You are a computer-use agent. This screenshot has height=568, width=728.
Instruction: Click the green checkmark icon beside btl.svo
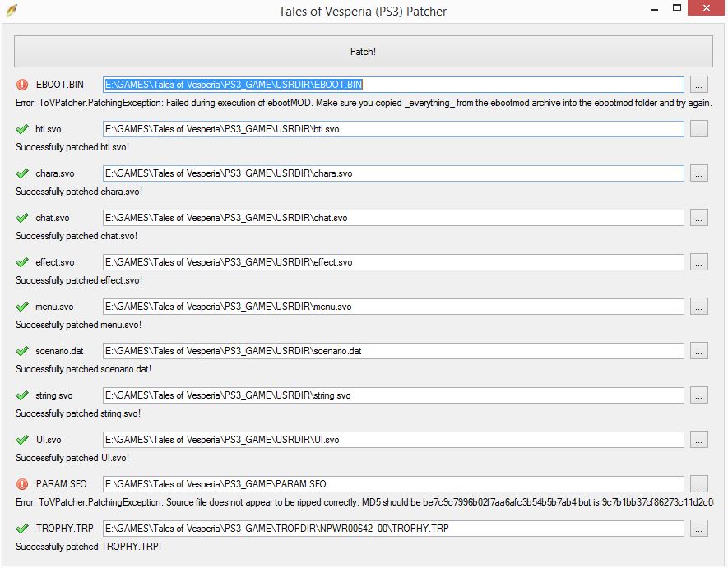22,129
